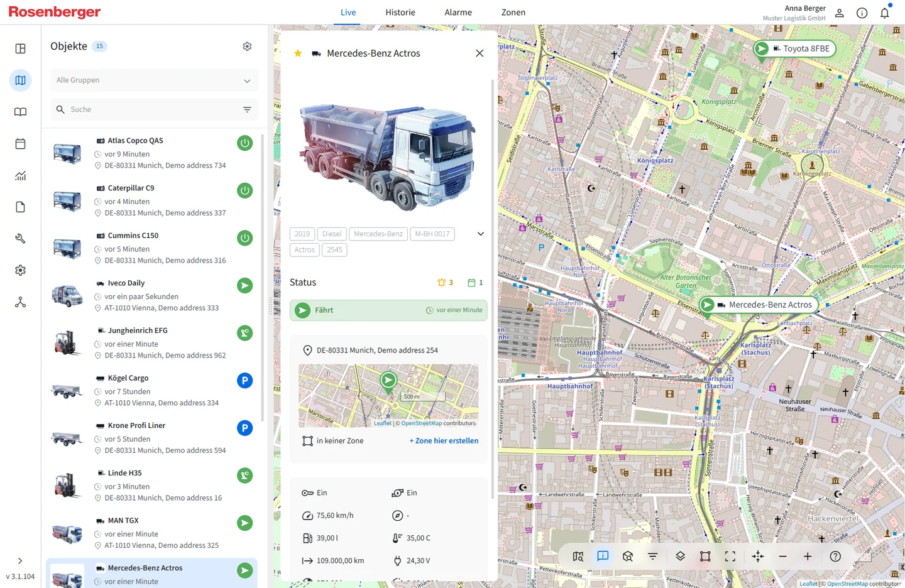Image resolution: width=905 pixels, height=588 pixels.
Task: Toggle the favorite star for Mercedes-Benz Actros
Action: click(298, 53)
